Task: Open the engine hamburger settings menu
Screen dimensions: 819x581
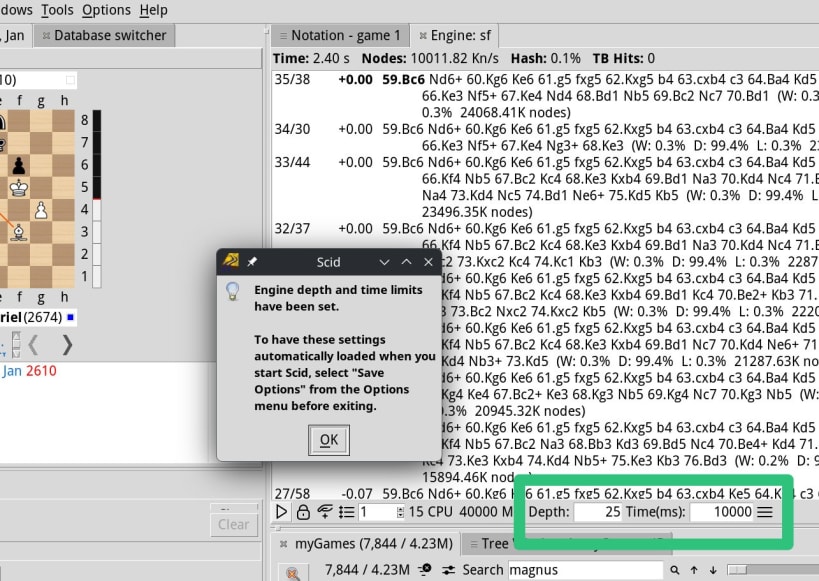Action: pyautogui.click(x=765, y=512)
